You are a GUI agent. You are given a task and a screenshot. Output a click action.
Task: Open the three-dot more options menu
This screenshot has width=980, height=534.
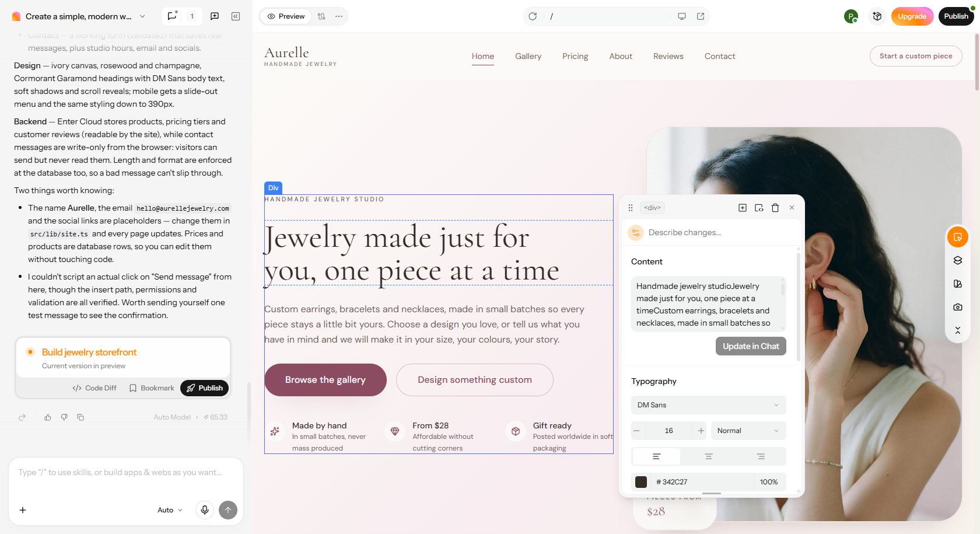pos(339,16)
